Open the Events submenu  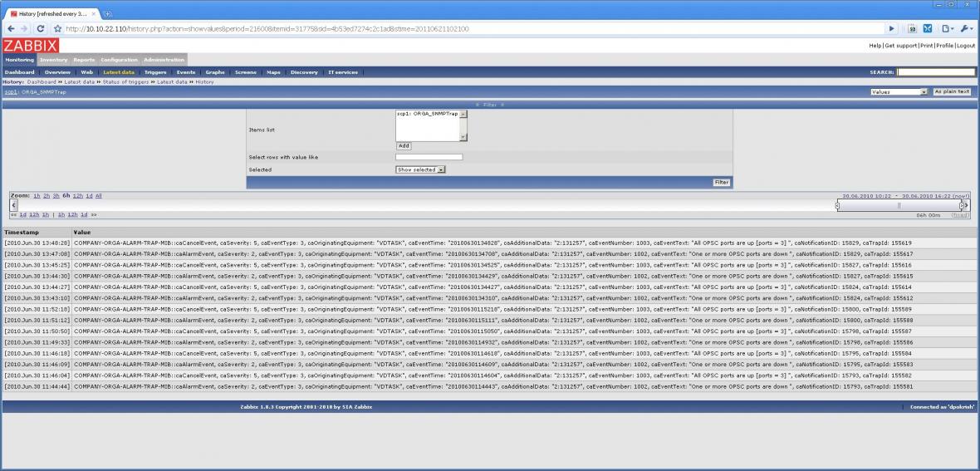186,72
